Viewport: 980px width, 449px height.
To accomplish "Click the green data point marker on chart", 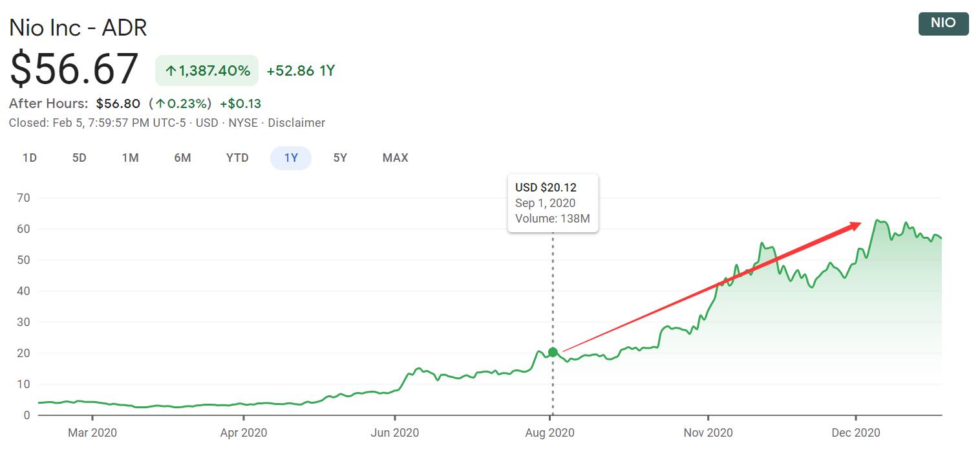I will 553,352.
